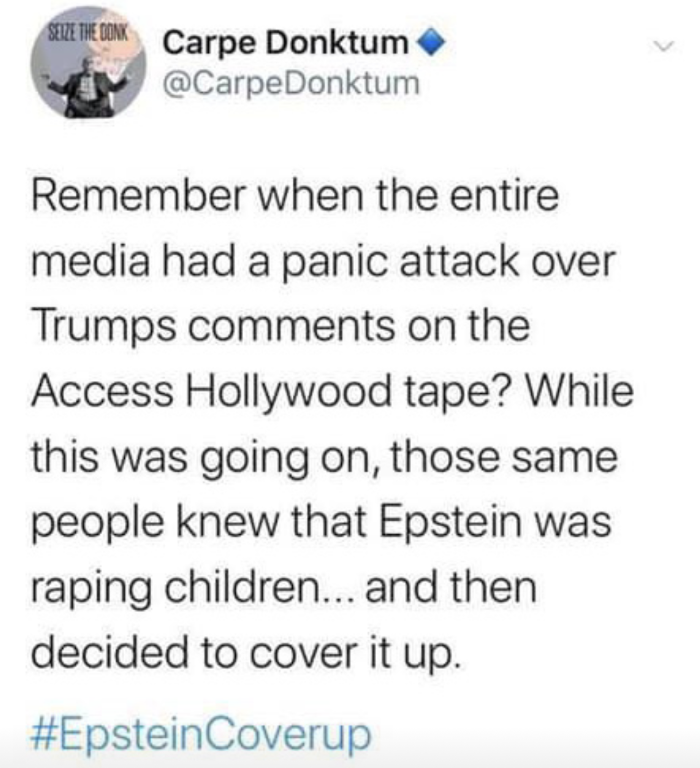The width and height of the screenshot is (700, 768).
Task: Open the #EpsteinCoverup hashtag
Action: pos(201,733)
